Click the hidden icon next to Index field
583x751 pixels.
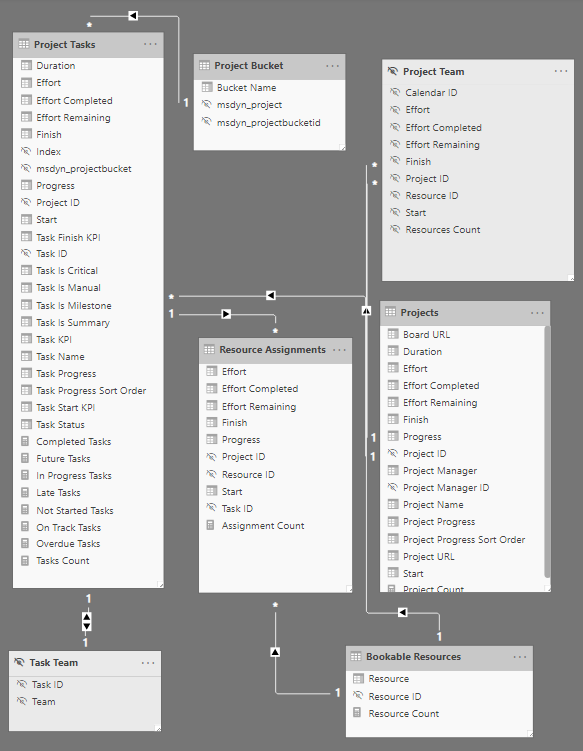pyautogui.click(x=26, y=151)
